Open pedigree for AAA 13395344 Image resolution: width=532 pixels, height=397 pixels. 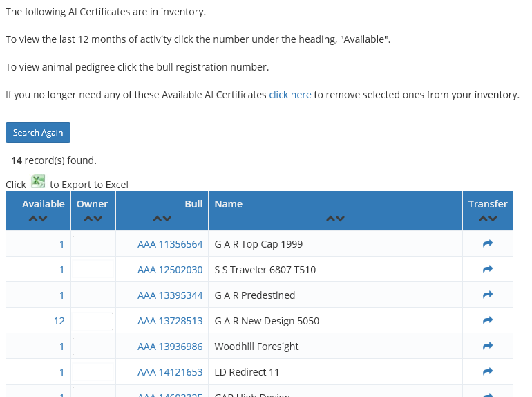pos(170,295)
